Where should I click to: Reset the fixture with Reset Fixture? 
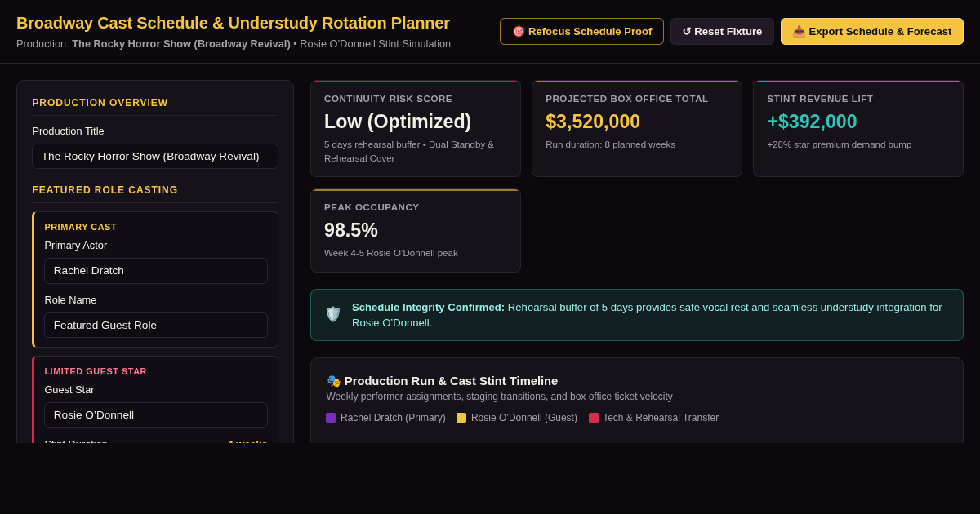[x=722, y=32]
